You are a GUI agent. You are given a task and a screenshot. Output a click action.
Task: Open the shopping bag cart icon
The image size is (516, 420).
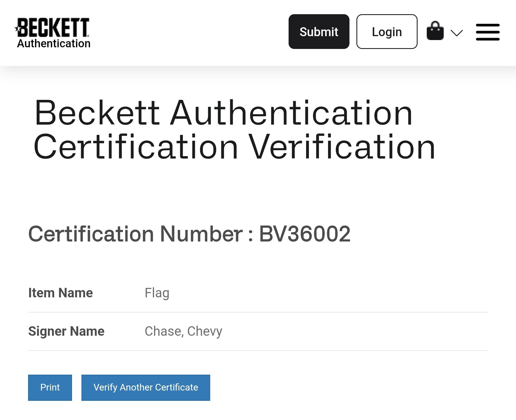pos(435,31)
